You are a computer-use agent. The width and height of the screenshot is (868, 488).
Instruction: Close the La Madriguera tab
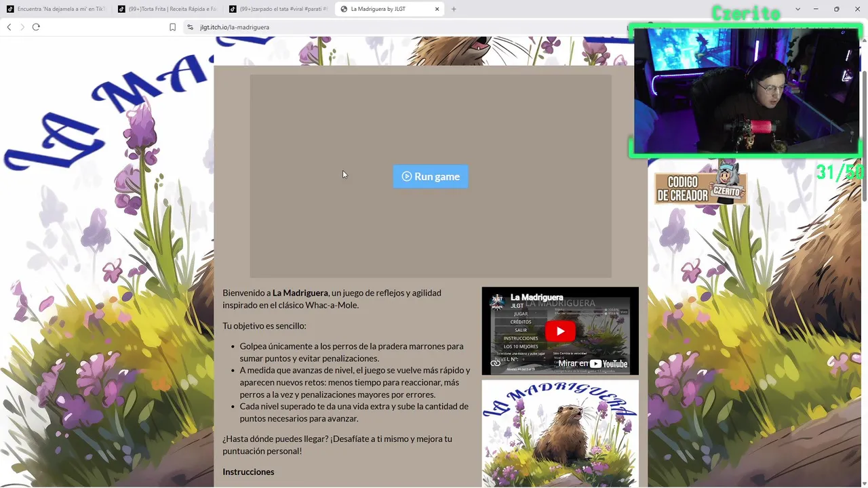(437, 9)
